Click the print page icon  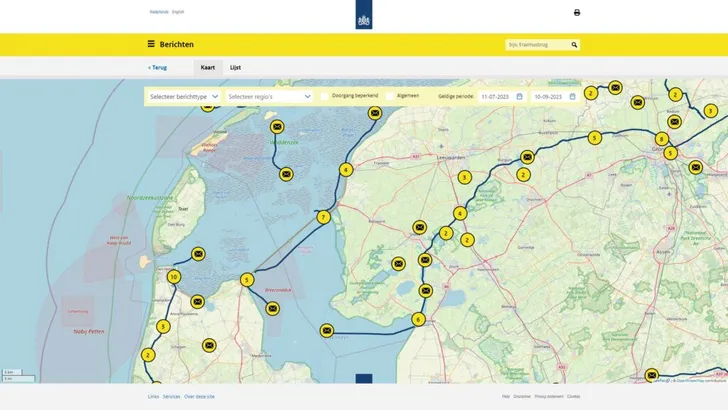577,13
